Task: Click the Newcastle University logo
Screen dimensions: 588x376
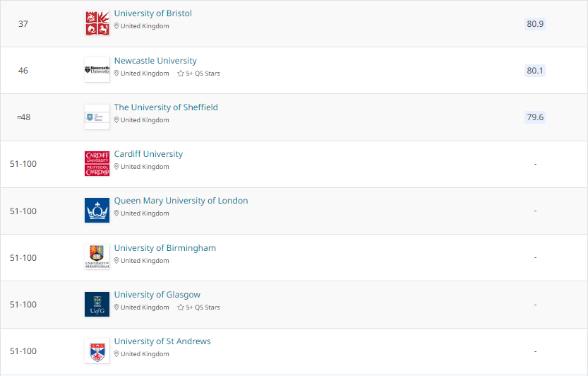Action: (97, 70)
